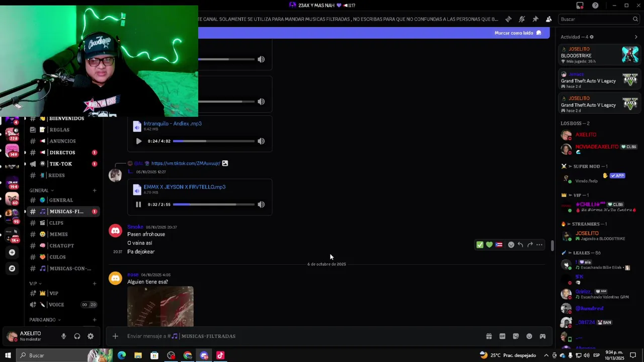Reply to the Smoke message
Viewport: 644px width, 362px height.
(520, 245)
